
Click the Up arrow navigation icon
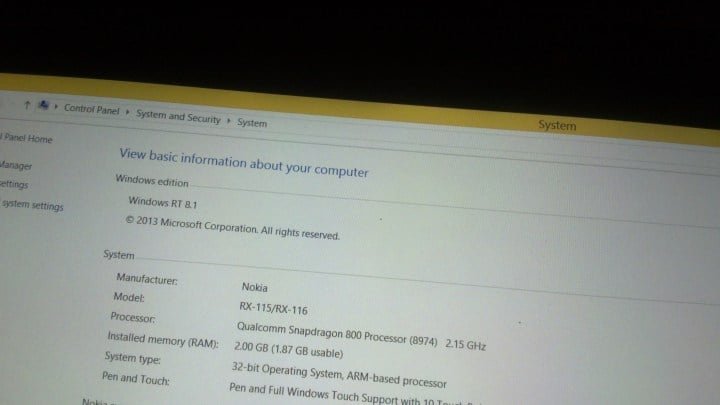click(27, 106)
